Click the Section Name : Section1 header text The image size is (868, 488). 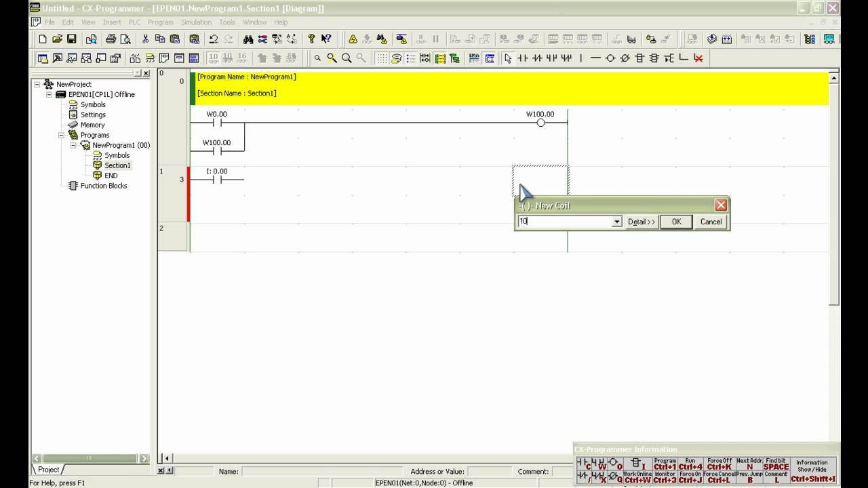tap(237, 94)
